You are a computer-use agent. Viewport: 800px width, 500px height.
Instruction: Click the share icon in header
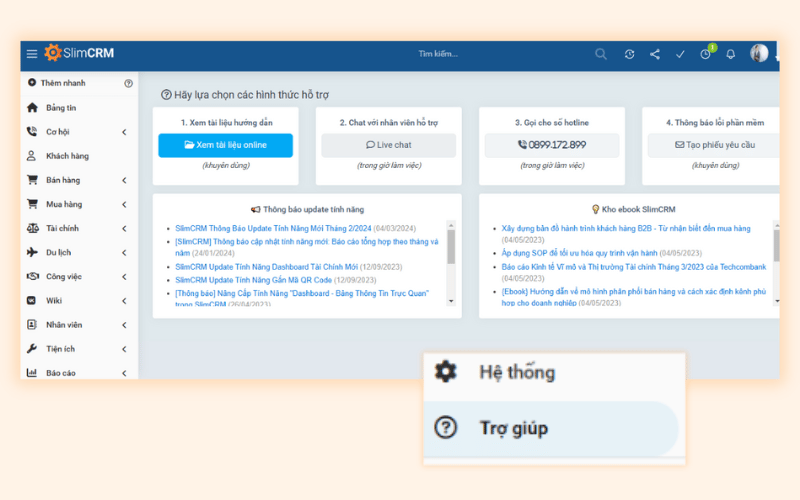[655, 54]
